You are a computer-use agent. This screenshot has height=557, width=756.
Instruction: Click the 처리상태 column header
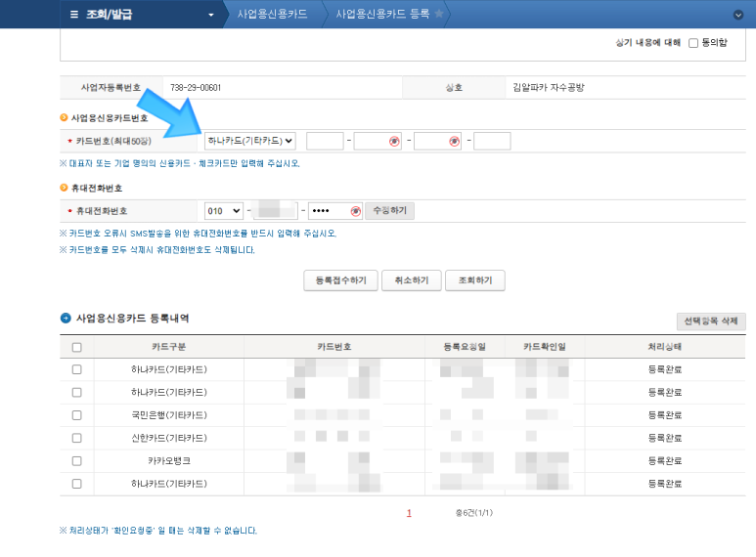[x=665, y=347]
